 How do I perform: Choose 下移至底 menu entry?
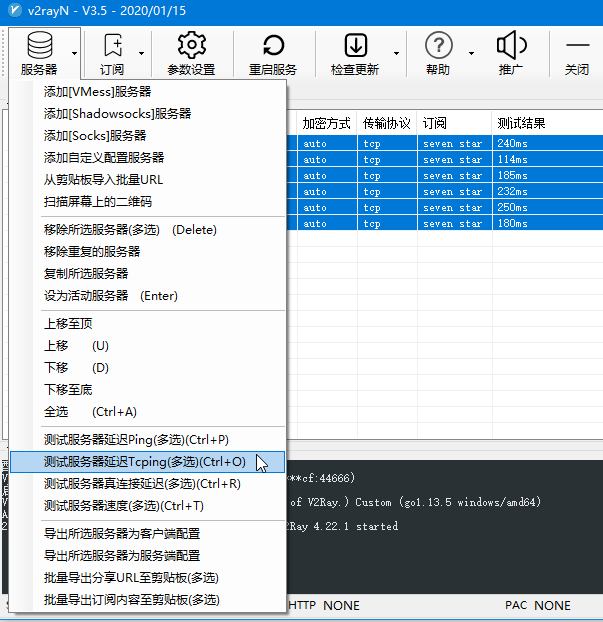(148, 390)
